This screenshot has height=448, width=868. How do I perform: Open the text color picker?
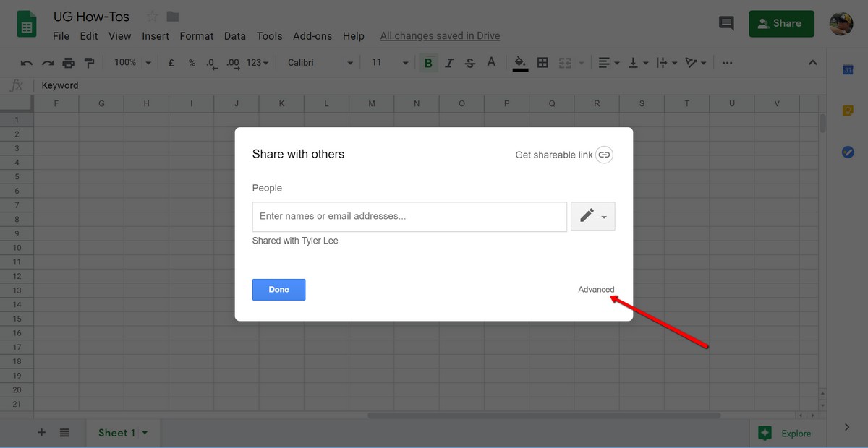tap(491, 62)
